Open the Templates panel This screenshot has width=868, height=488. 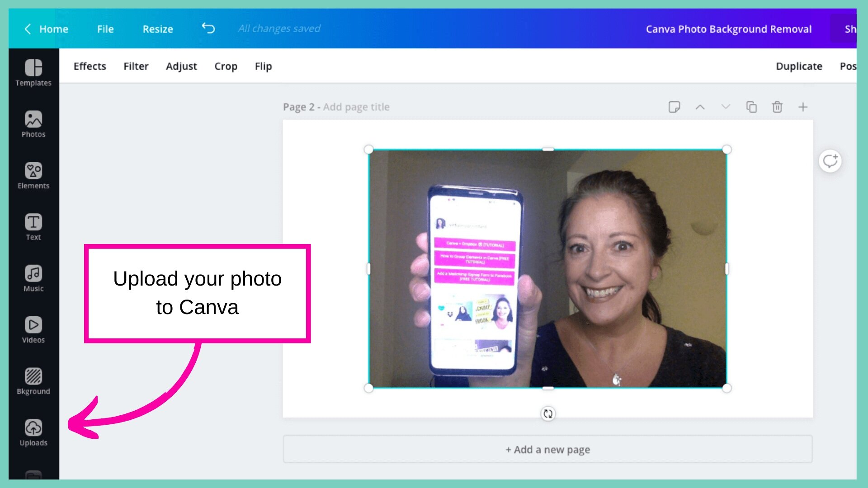(x=33, y=71)
